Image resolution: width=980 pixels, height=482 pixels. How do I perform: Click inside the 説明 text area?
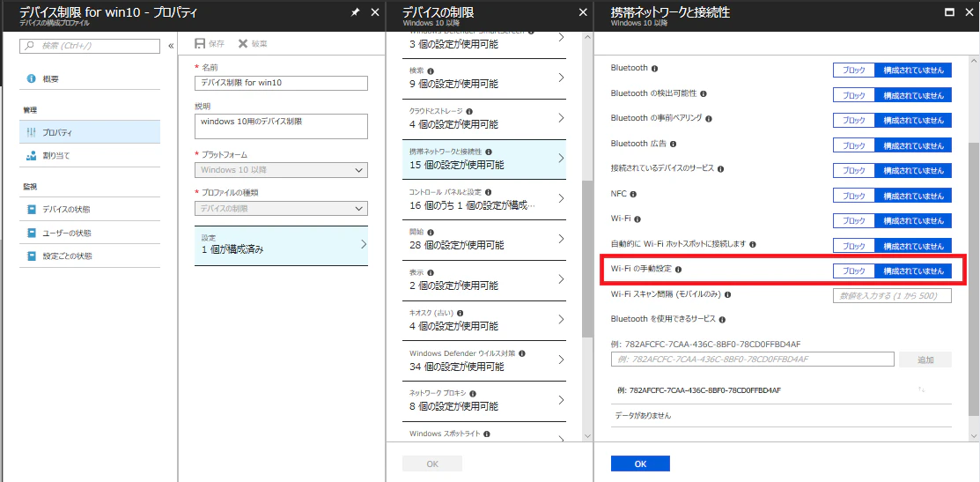coord(281,126)
